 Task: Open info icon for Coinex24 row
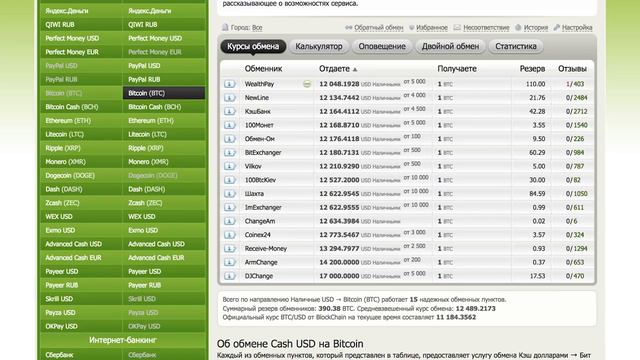[x=229, y=235]
